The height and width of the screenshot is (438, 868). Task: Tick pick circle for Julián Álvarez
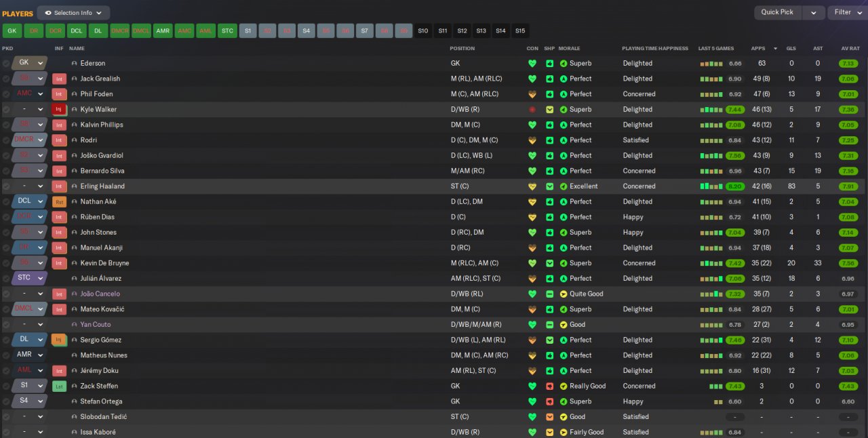(x=6, y=279)
